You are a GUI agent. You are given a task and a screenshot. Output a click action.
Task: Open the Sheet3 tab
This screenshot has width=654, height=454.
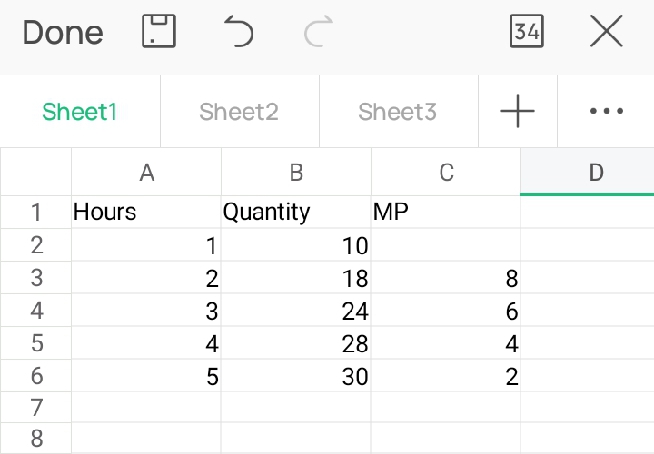[398, 111]
